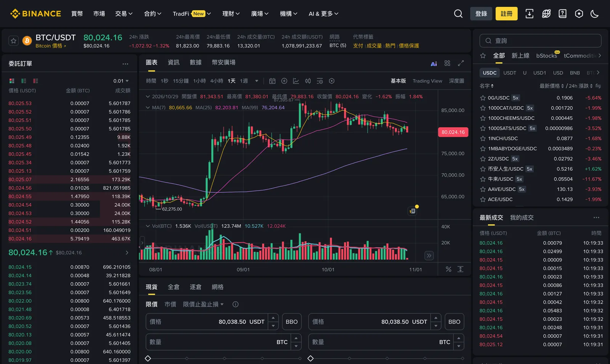The height and width of the screenshot is (364, 610).
Task: Show only buy orders in the order book
Action: pyautogui.click(x=24, y=81)
